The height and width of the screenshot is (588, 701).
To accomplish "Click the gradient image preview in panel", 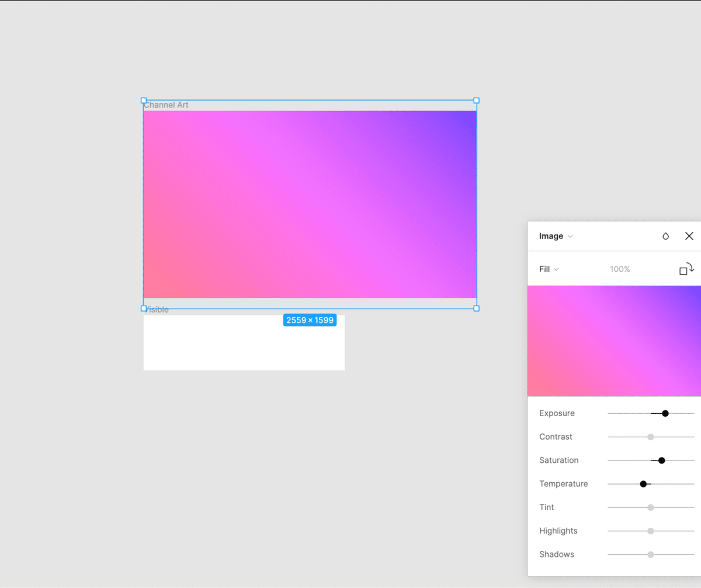I will coord(614,341).
